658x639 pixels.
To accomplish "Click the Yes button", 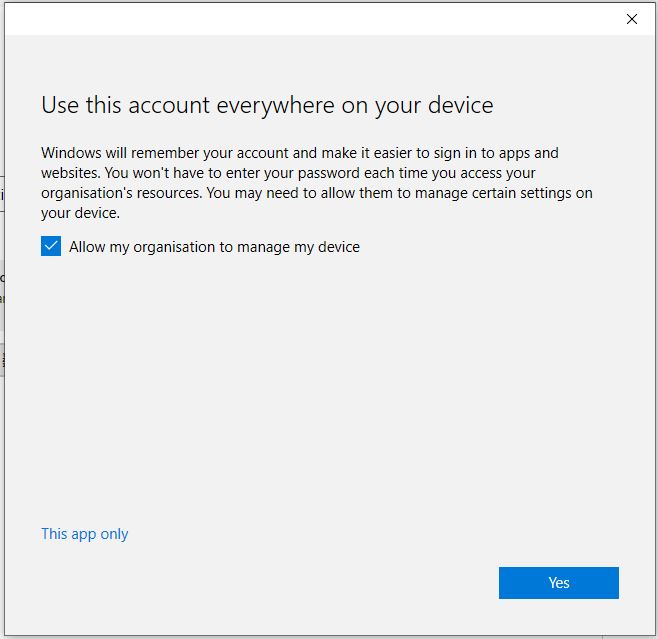I will click(559, 583).
